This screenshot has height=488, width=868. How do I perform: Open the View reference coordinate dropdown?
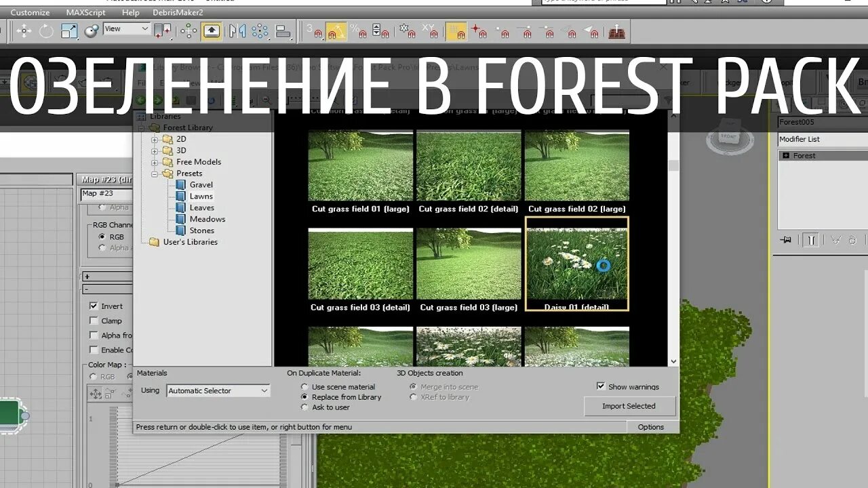(x=126, y=29)
